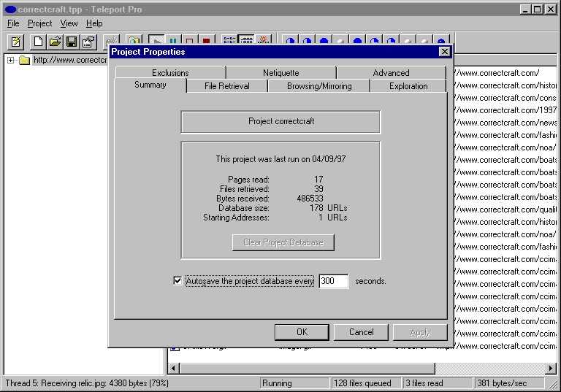The width and height of the screenshot is (561, 392).
Task: Open the File menu
Action: (13, 23)
